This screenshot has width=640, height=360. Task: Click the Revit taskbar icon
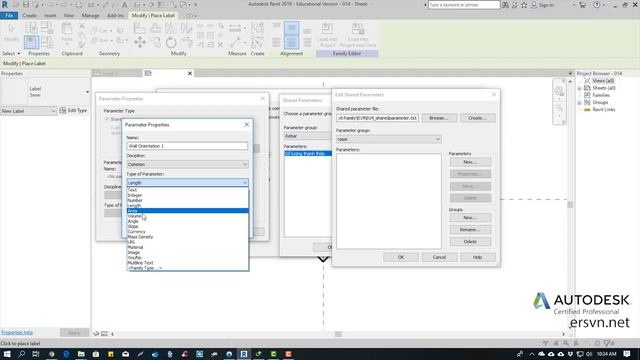coord(244,354)
